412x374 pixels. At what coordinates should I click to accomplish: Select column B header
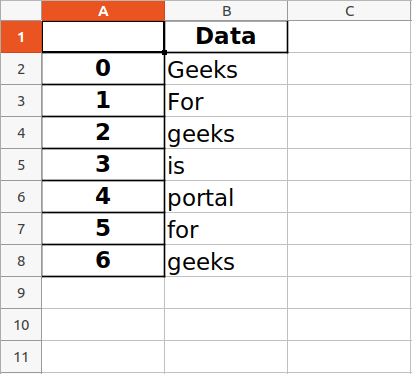[226, 11]
